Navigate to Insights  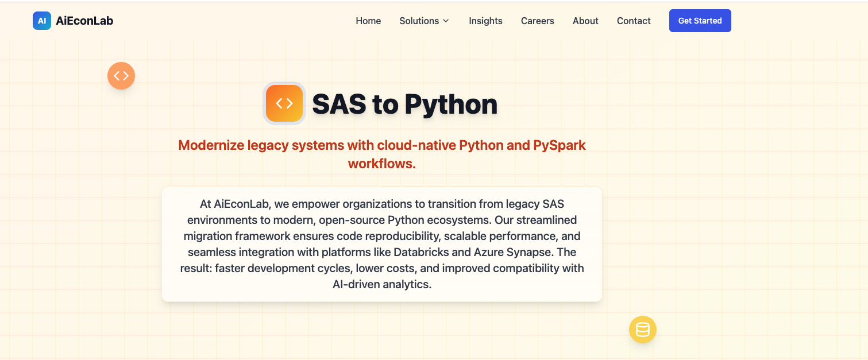click(485, 21)
